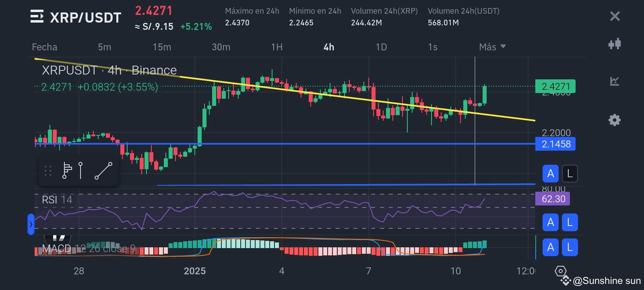The width and height of the screenshot is (644, 290).
Task: Select the trend line drawing tool
Action: [103, 171]
